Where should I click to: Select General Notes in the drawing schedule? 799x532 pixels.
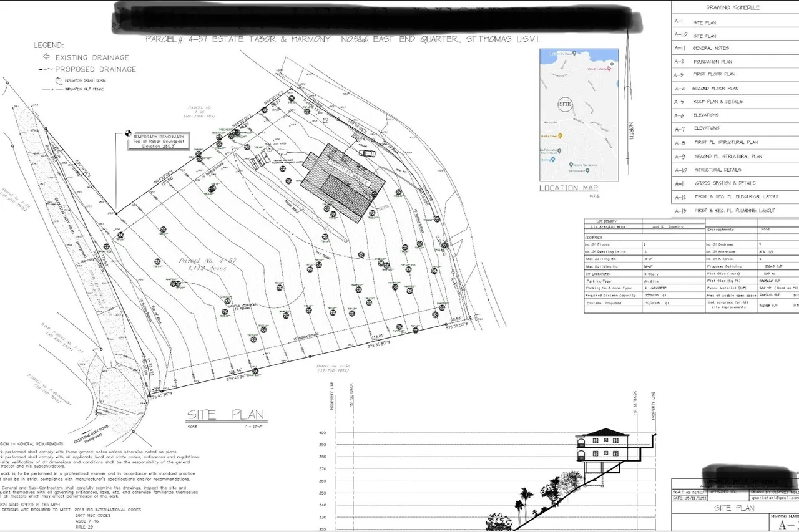(711, 48)
